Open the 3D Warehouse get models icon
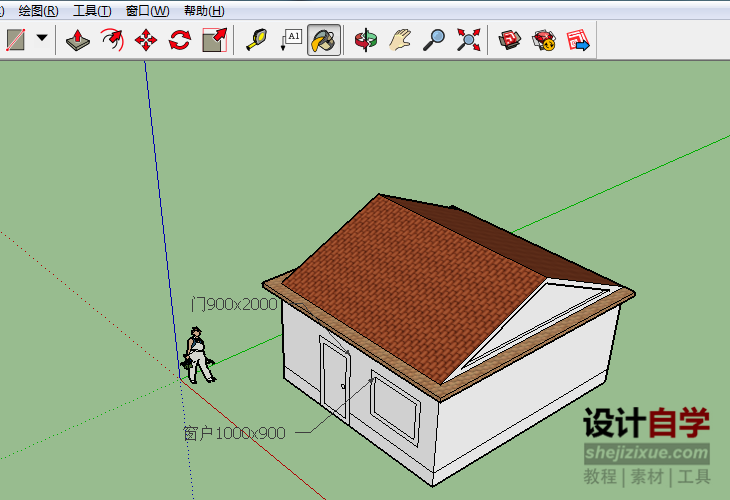 click(510, 40)
